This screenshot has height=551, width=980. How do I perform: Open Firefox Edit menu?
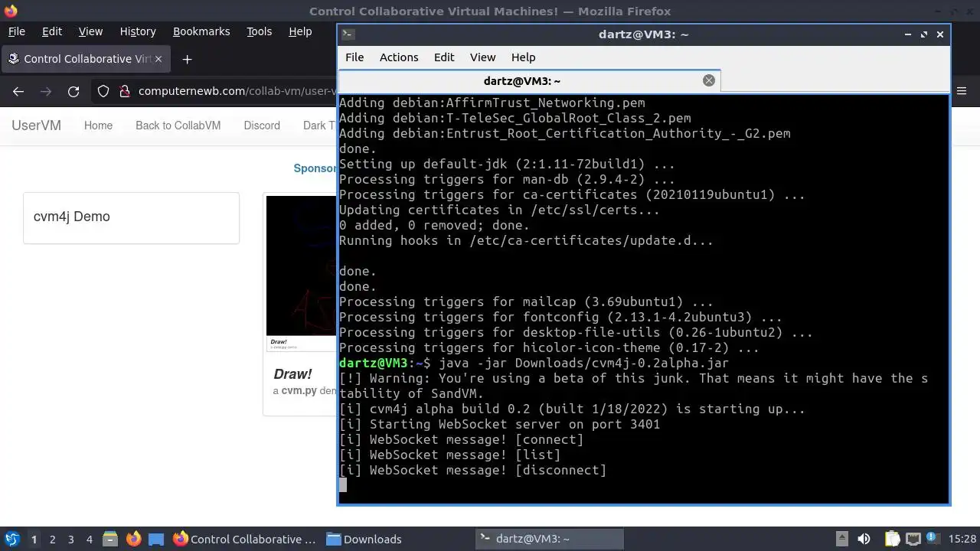click(52, 31)
